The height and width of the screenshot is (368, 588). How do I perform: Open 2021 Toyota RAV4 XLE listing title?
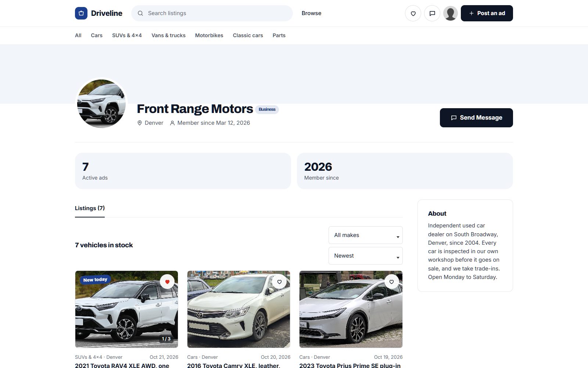(x=122, y=365)
